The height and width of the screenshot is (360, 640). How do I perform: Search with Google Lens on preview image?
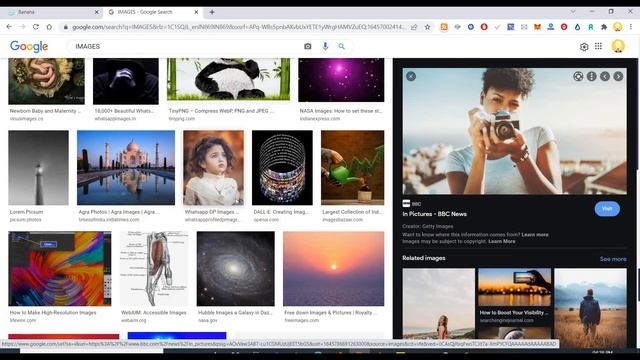click(x=578, y=76)
